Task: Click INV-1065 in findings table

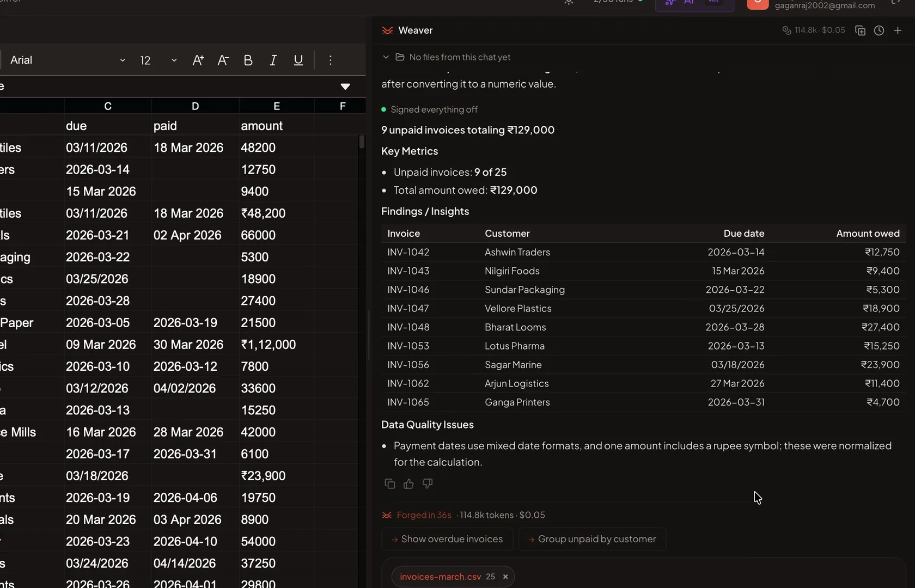Action: pos(408,402)
